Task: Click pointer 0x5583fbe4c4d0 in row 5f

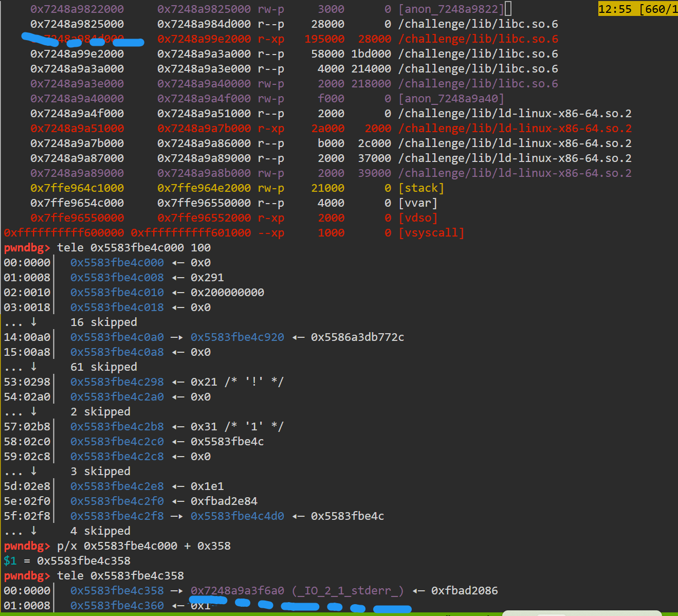Action: (x=237, y=516)
